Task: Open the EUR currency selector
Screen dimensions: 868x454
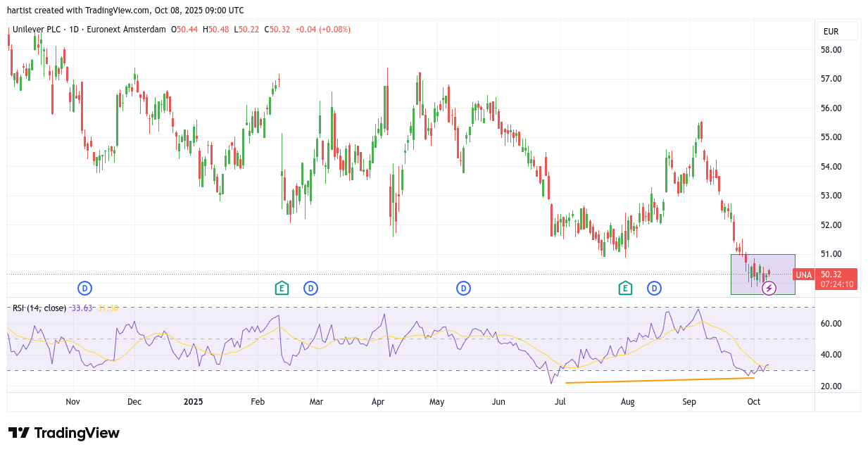Action: point(837,31)
